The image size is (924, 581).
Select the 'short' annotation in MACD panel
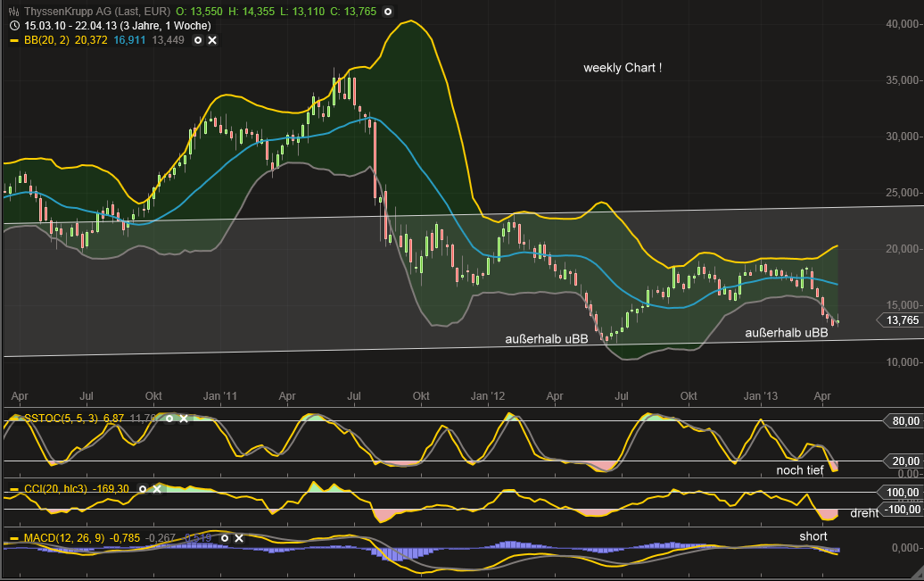813,536
